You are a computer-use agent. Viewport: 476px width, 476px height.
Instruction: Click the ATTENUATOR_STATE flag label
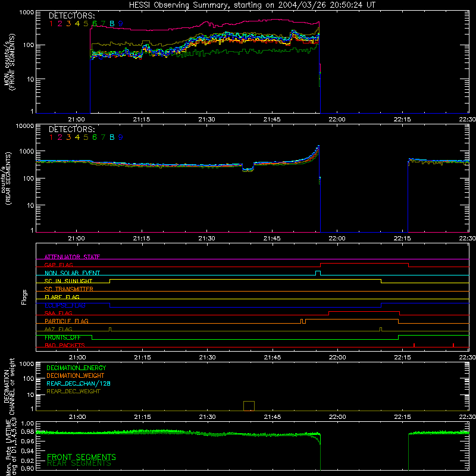(72, 257)
